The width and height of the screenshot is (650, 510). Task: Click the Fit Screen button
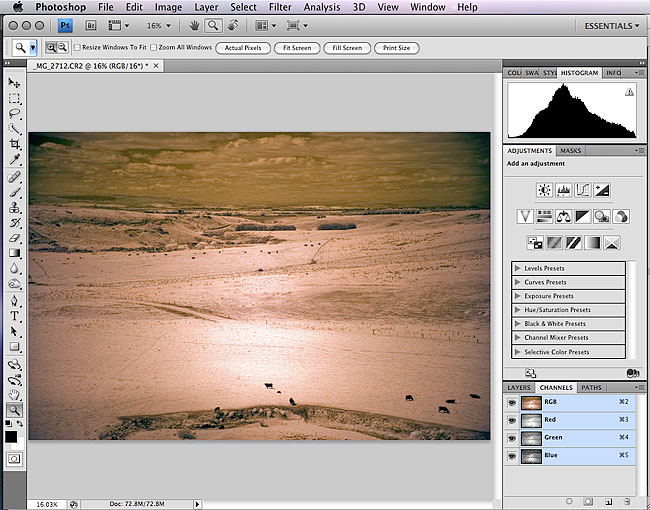293,47
